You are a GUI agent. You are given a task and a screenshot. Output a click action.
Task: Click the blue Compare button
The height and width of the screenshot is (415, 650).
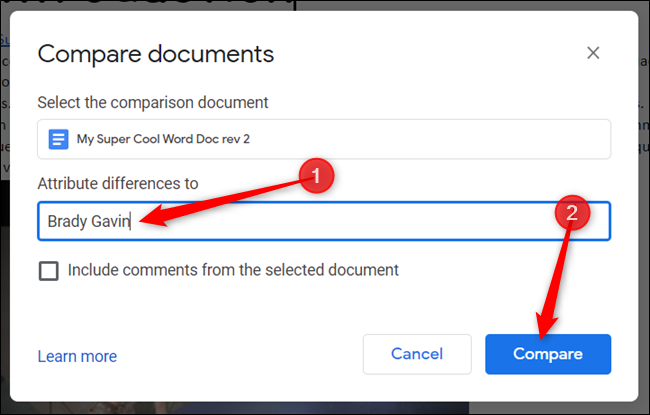pos(548,354)
